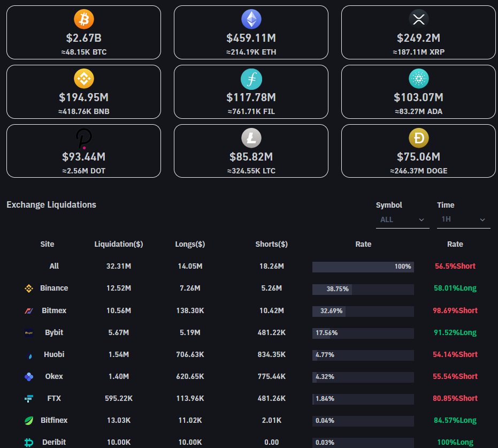Screen dimensions: 498x448
Task: Click the Binance exchange logo in table
Action: [29, 288]
